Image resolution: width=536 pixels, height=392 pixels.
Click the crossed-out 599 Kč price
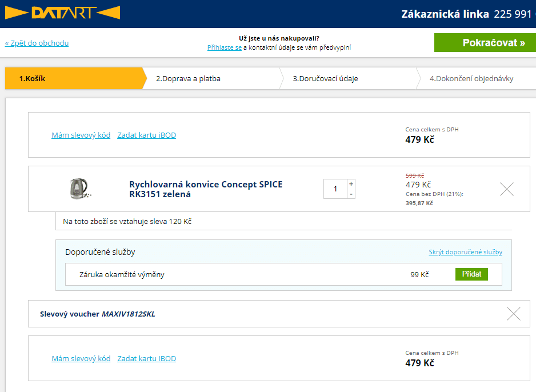click(x=415, y=175)
